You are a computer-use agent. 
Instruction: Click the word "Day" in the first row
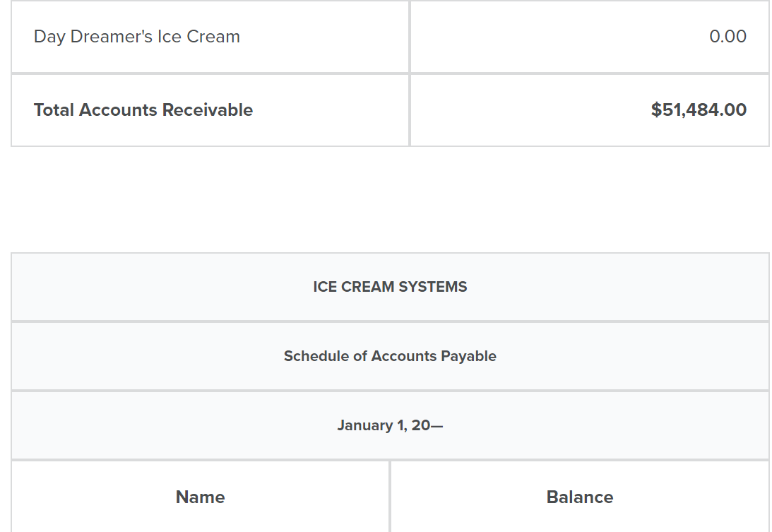tap(49, 37)
